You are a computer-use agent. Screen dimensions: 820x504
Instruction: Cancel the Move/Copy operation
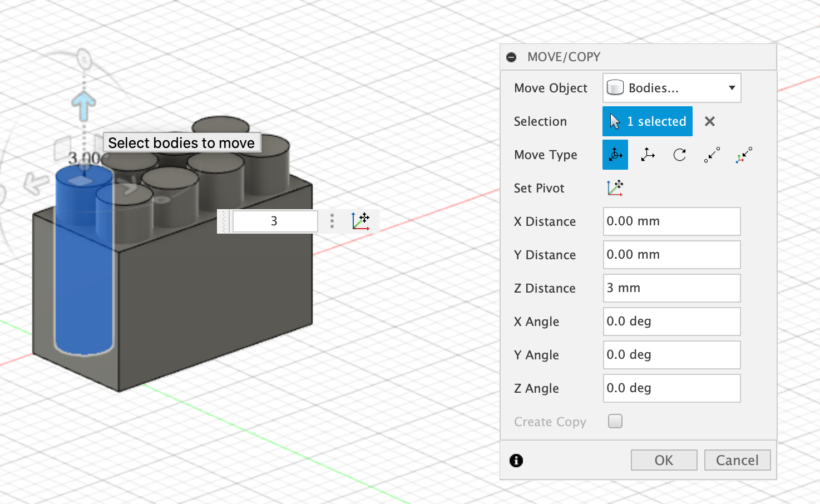737,460
